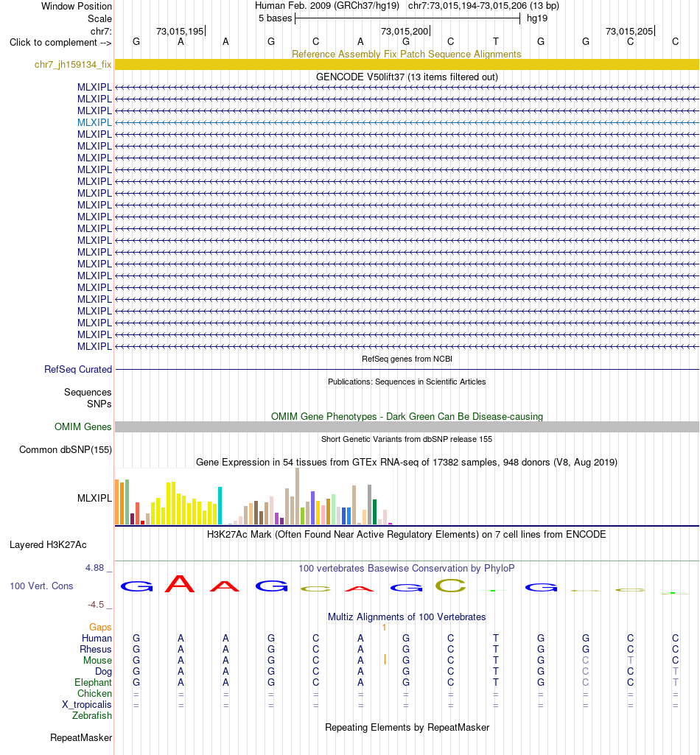
Task: Open 'RefSeq genes from NCBI' track title
Action: click(407, 359)
